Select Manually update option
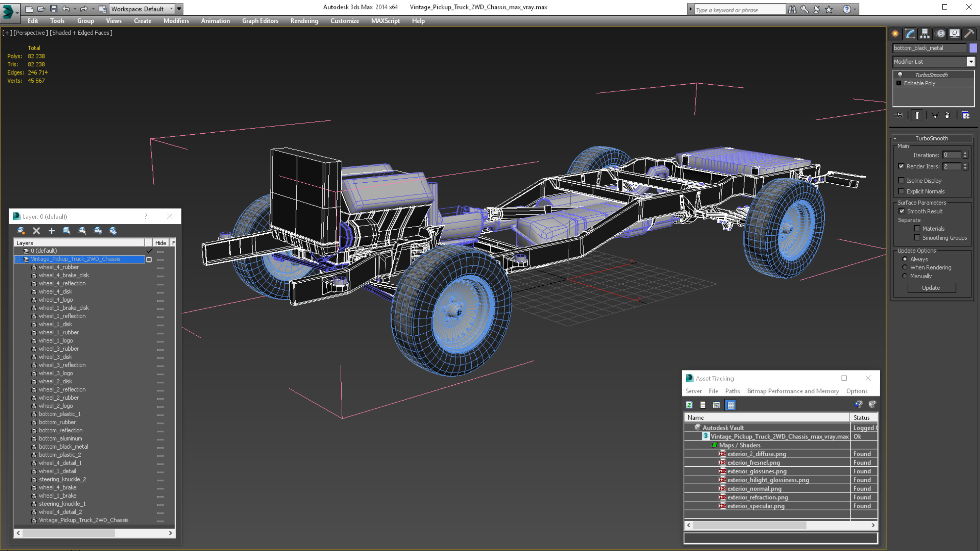The height and width of the screenshot is (551, 980). (x=905, y=276)
